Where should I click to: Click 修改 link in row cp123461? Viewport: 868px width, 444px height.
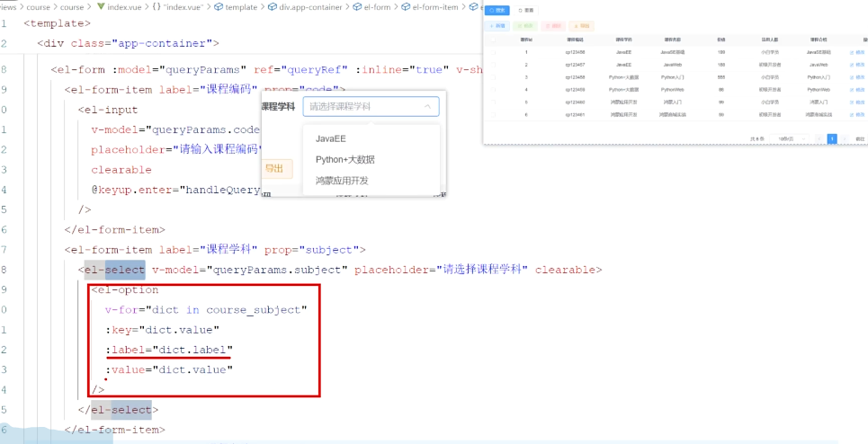[860, 115]
